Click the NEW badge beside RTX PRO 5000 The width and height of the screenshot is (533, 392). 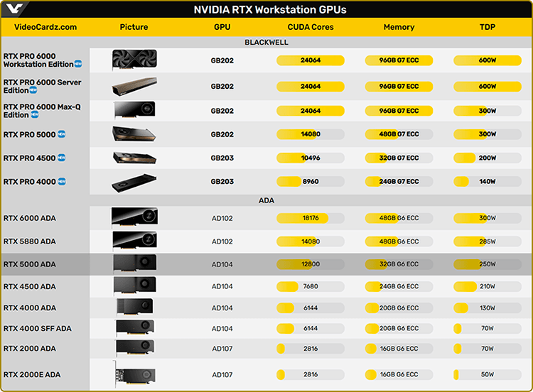[x=62, y=134]
